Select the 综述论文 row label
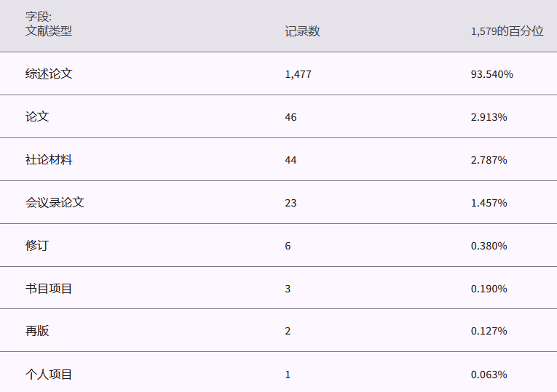The width and height of the screenshot is (557, 392). (x=49, y=73)
